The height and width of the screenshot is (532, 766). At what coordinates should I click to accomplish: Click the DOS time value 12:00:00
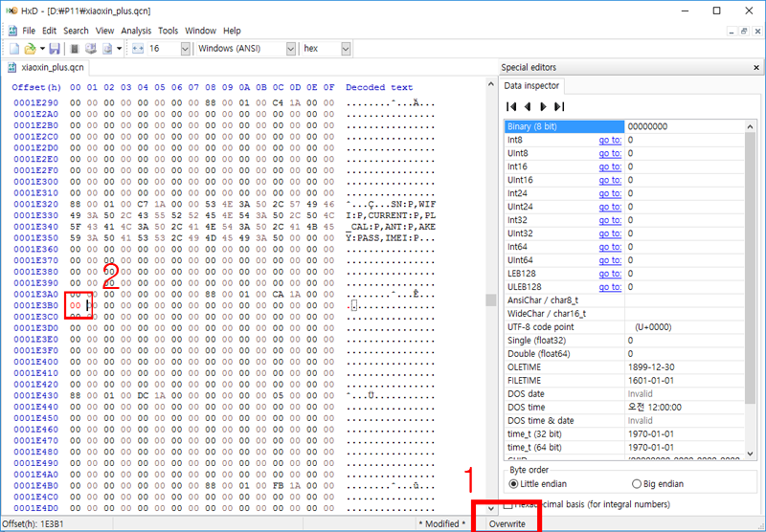click(x=655, y=407)
